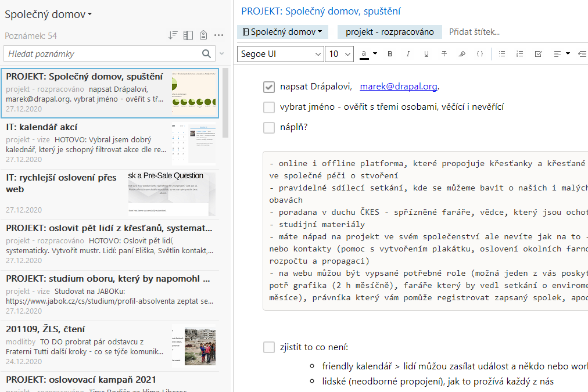588x392 pixels.
Task: Insert a checkbox into the note
Action: pyautogui.click(x=538, y=54)
